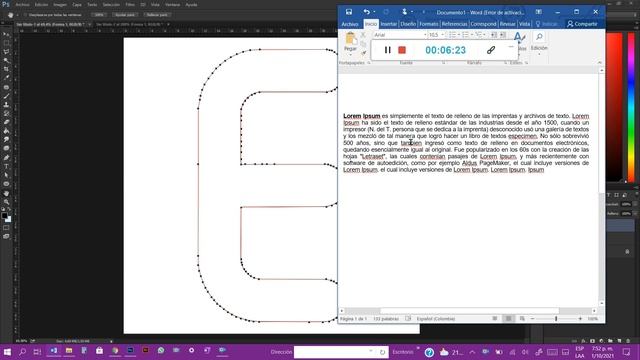
Task: Select the Clone Stamp tool
Action: point(6,105)
